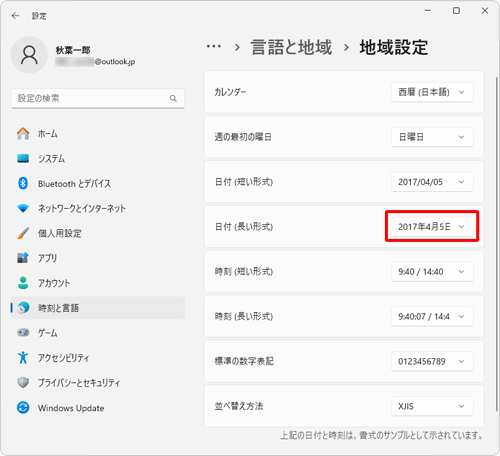Click the user name 秋葉一郎
This screenshot has width=500, height=456.
click(73, 50)
